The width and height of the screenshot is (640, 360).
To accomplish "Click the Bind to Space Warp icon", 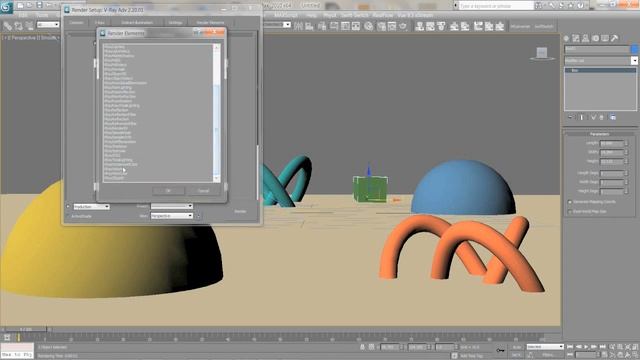I will [x=29, y=26].
